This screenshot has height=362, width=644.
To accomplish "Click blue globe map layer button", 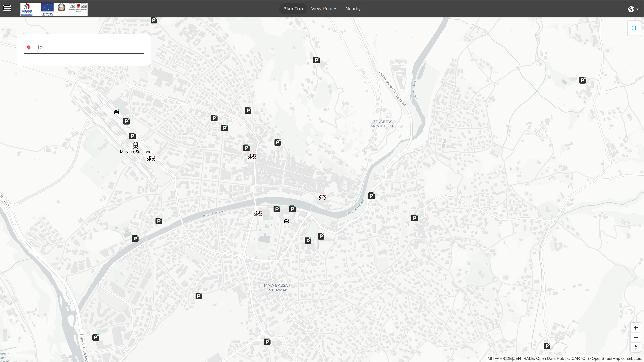I will click(x=634, y=28).
